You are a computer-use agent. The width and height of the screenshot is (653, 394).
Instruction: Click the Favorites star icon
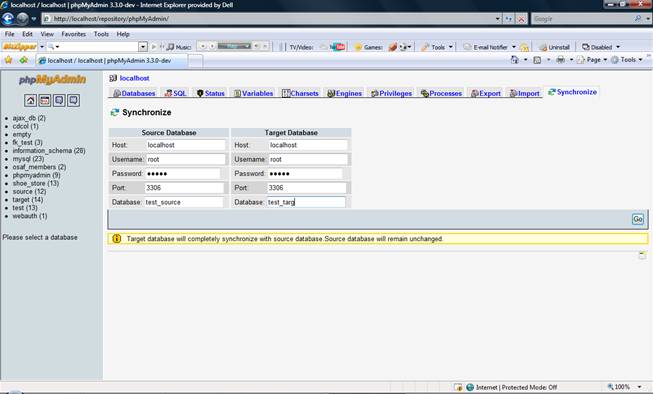[8, 60]
